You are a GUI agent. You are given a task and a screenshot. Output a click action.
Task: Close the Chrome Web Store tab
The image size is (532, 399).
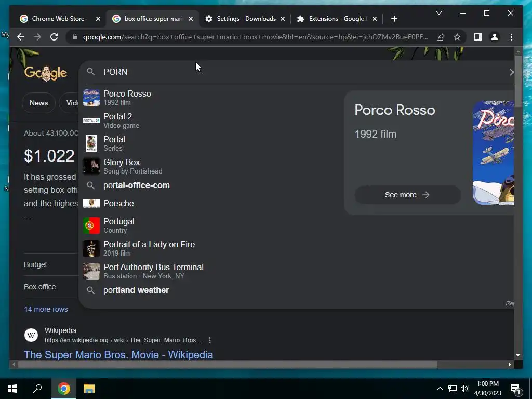98,19
